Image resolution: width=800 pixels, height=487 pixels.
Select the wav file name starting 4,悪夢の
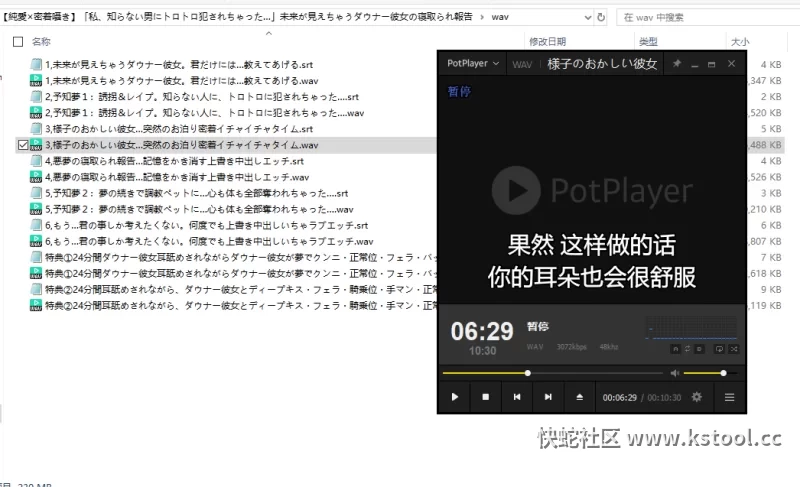coord(177,177)
